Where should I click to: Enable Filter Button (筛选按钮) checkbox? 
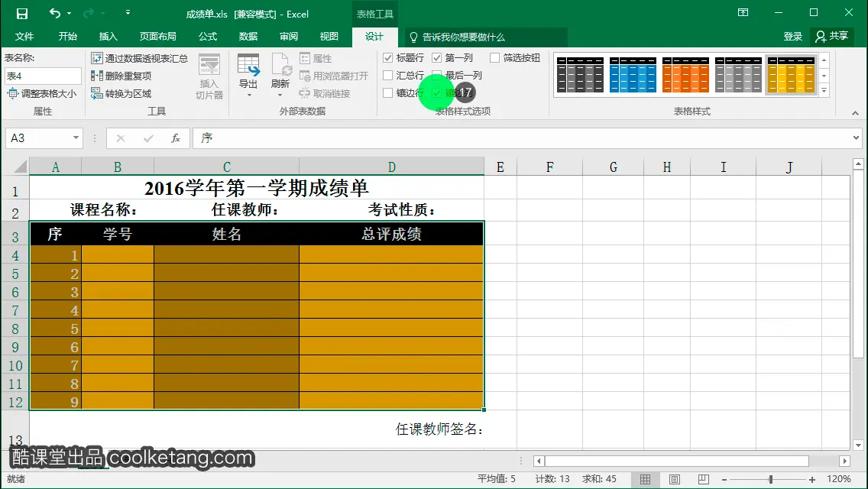point(495,57)
